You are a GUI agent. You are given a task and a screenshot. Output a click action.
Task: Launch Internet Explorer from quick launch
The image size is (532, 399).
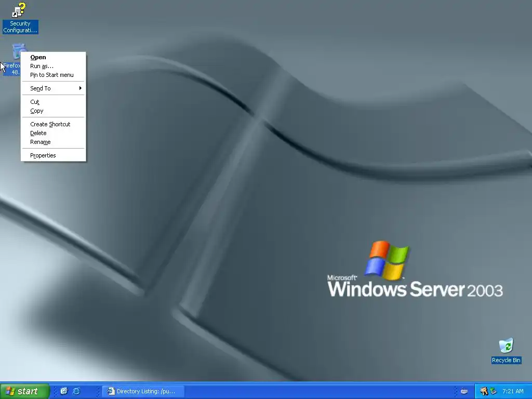[x=76, y=391]
